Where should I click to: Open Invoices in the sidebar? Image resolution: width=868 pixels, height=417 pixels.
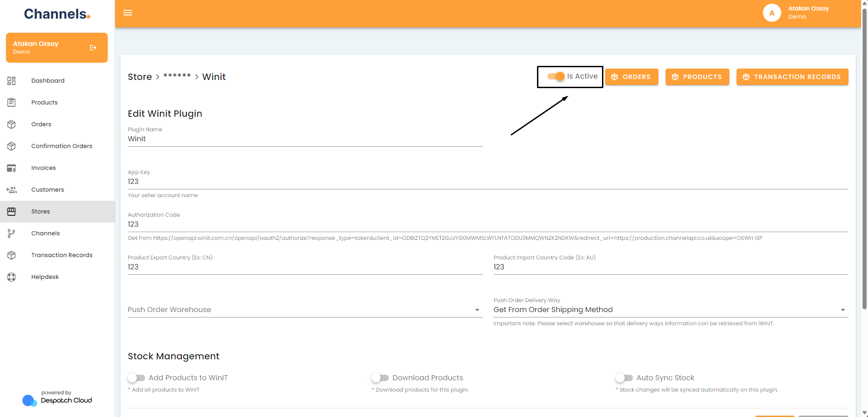coord(57,168)
